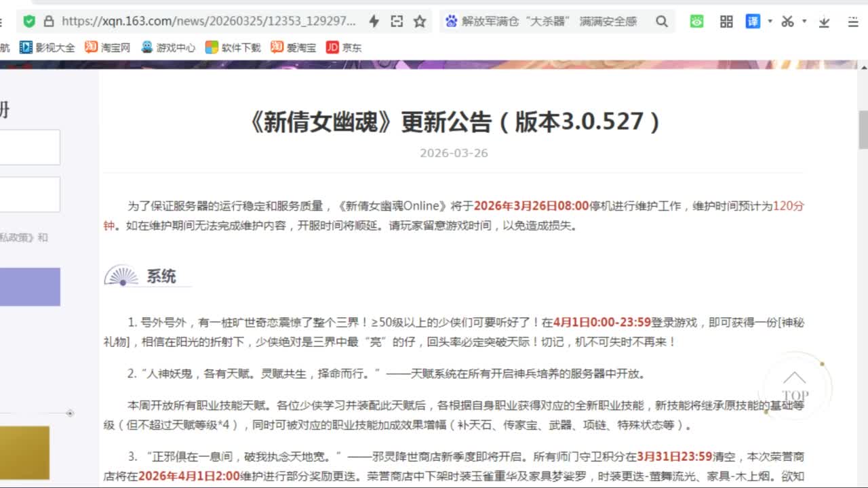Open the 淘宝网 bookmark
Image resolution: width=868 pixels, height=488 pixels.
(x=108, y=47)
